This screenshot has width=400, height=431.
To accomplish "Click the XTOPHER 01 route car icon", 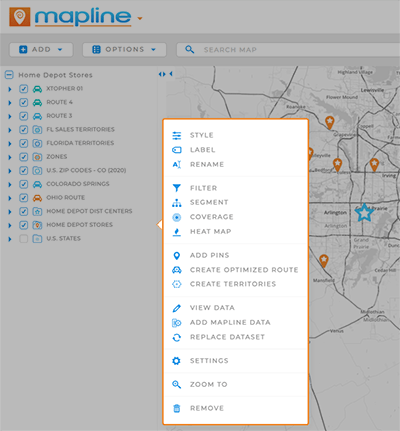I will pos(37,89).
